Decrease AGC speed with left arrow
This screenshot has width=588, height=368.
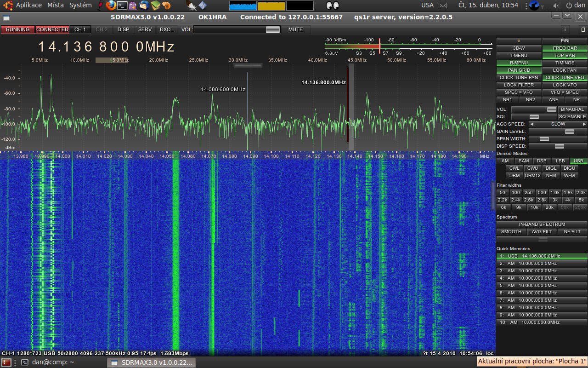pyautogui.click(x=532, y=124)
